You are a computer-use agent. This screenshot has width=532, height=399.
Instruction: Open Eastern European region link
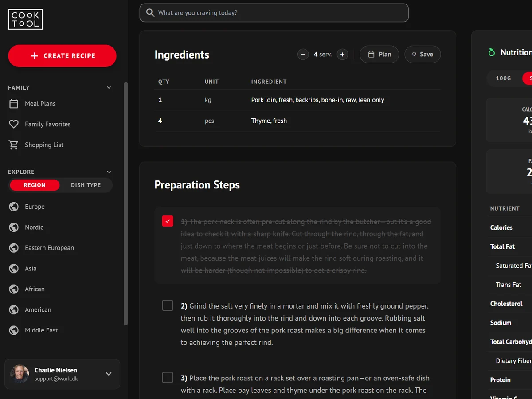click(49, 248)
